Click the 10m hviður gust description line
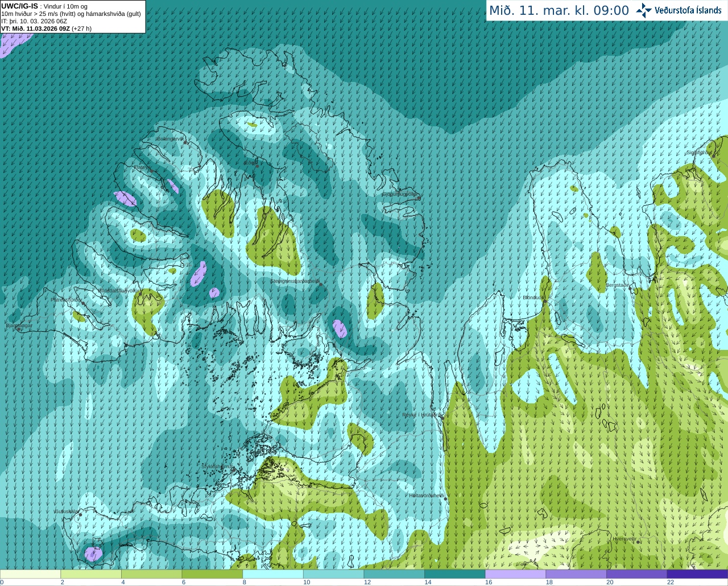This screenshot has height=586, width=728. click(x=71, y=14)
